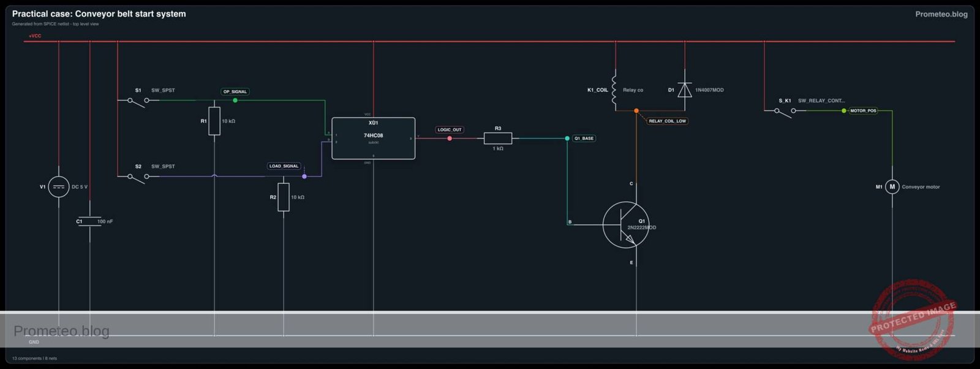Screen dimensions: 980x369
Task: Click the S1 switch symbol
Action: (x=138, y=101)
